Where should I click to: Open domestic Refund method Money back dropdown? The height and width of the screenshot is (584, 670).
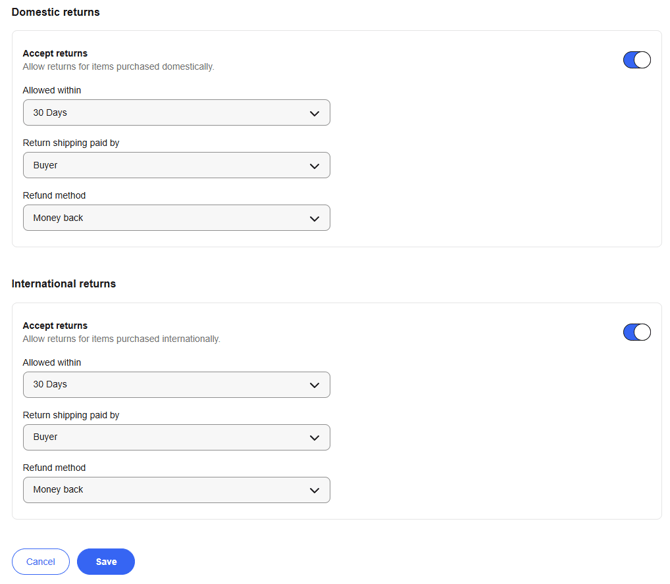click(x=176, y=218)
